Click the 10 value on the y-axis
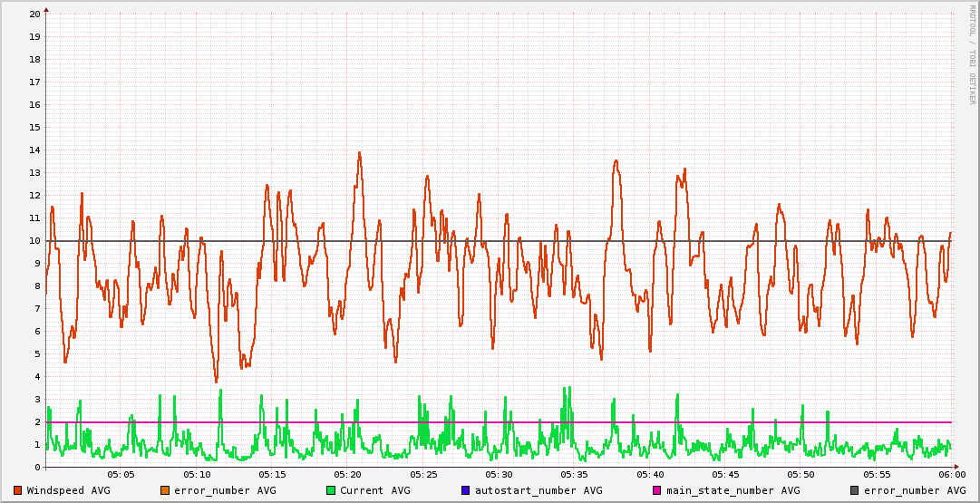The width and height of the screenshot is (980, 503). tap(34, 241)
